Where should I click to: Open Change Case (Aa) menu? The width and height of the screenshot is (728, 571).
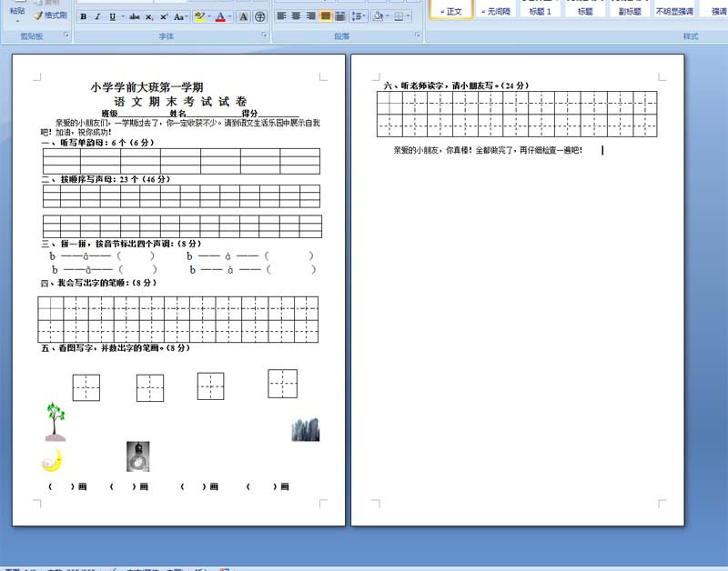point(180,16)
